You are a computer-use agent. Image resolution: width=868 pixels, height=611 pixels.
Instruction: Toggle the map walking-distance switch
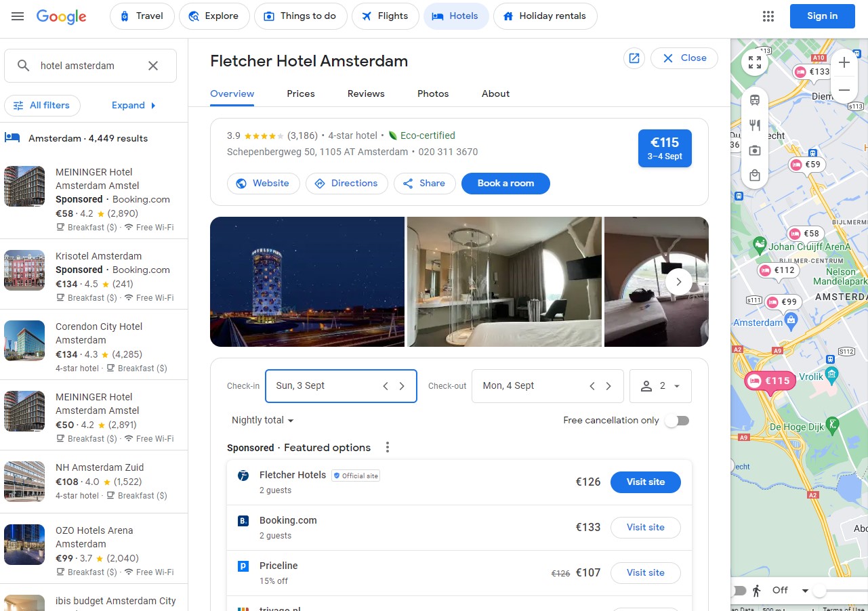[x=739, y=590]
